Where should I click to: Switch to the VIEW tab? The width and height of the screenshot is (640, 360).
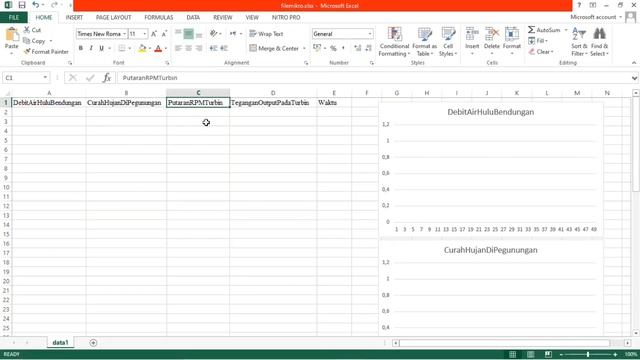(x=252, y=18)
